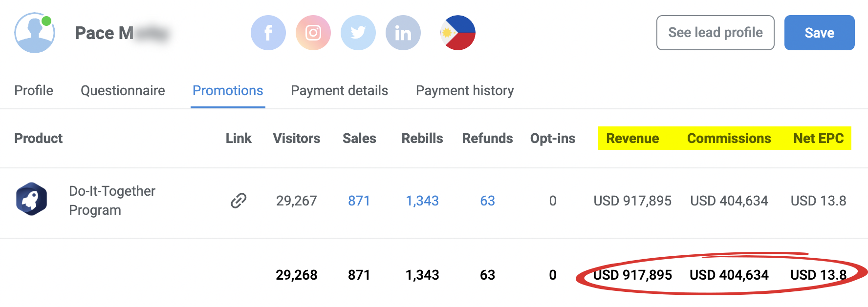The height and width of the screenshot is (307, 868).
Task: Click the Do-It-Together Program rocket icon
Action: (32, 199)
